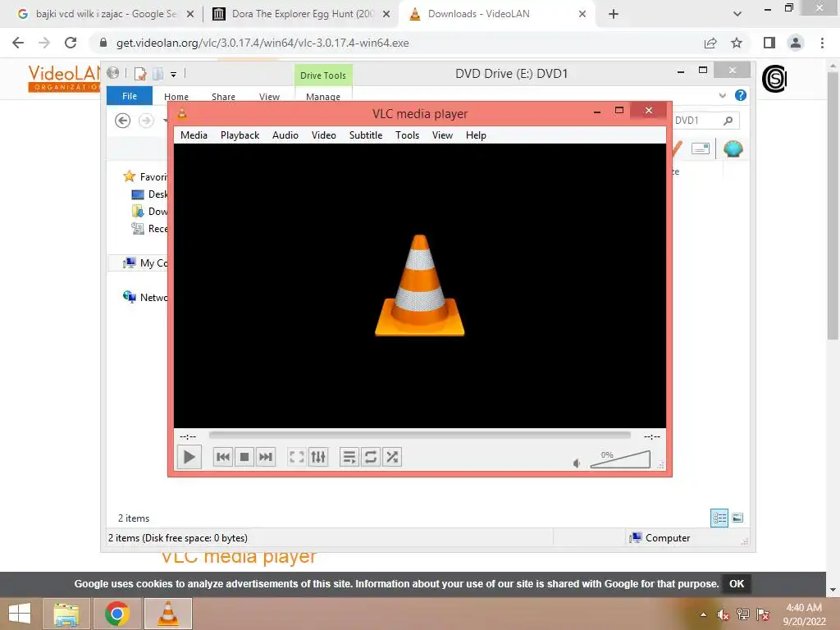This screenshot has height=630, width=840.
Task: Seek on the VLC timeline bar
Action: 419,436
